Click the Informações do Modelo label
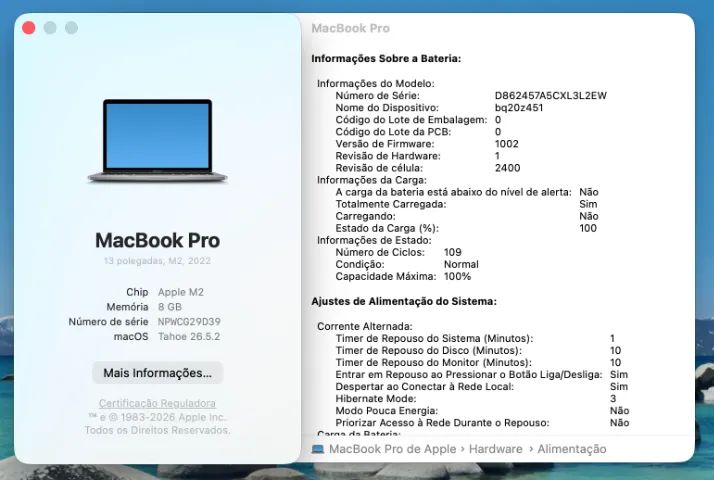The width and height of the screenshot is (714, 480). pyautogui.click(x=376, y=83)
